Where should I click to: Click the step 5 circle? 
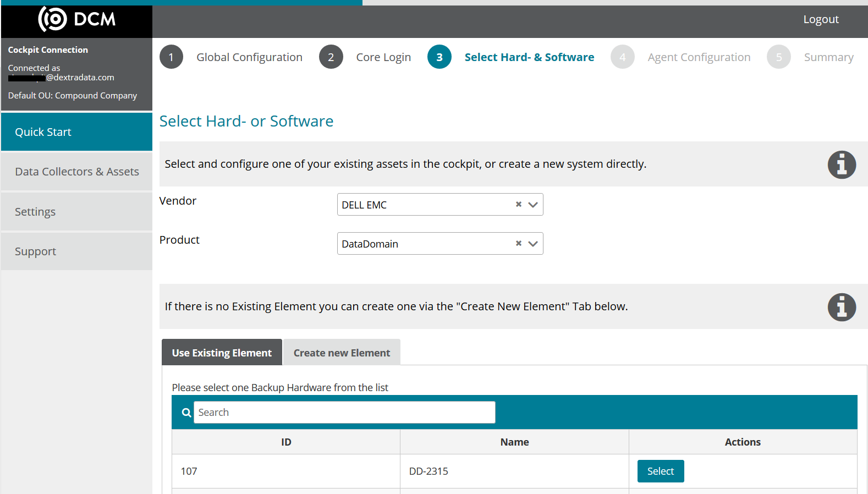[778, 57]
